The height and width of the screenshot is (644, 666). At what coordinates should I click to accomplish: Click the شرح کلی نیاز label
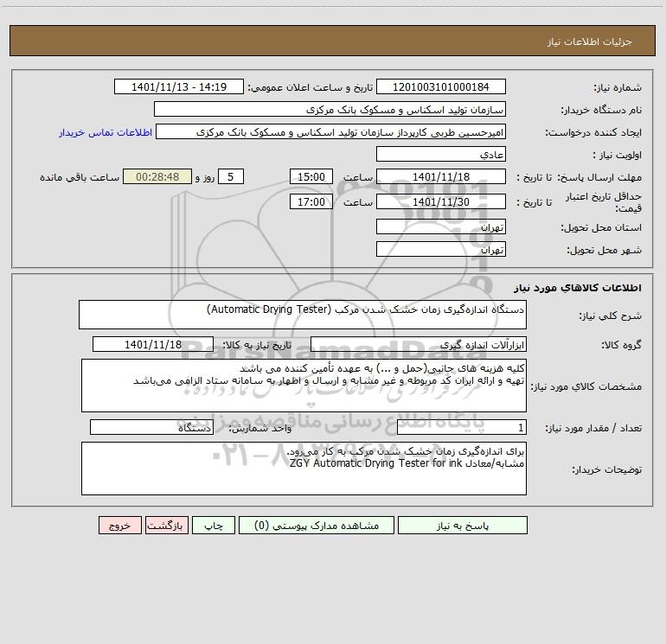(611, 316)
